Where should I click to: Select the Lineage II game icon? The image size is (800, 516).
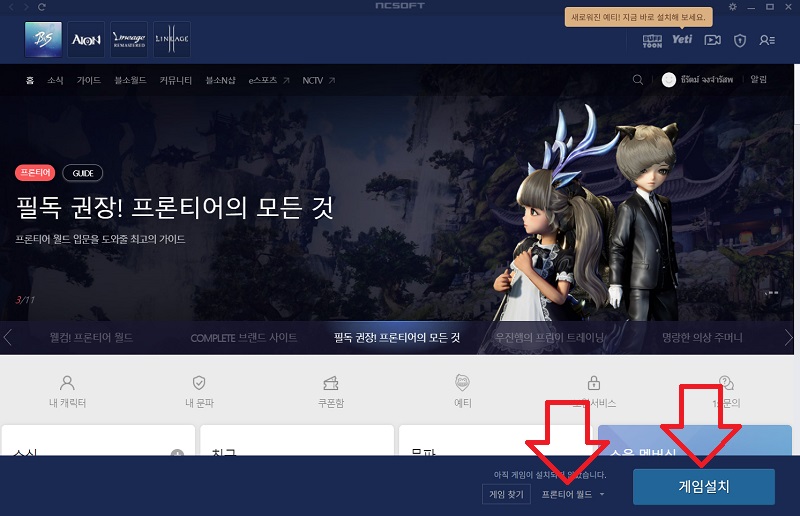[x=172, y=39]
